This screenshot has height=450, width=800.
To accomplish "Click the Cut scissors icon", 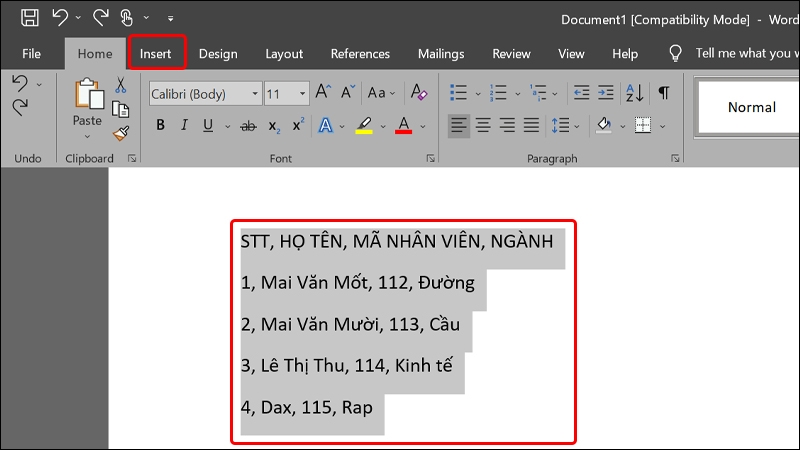I will [120, 85].
